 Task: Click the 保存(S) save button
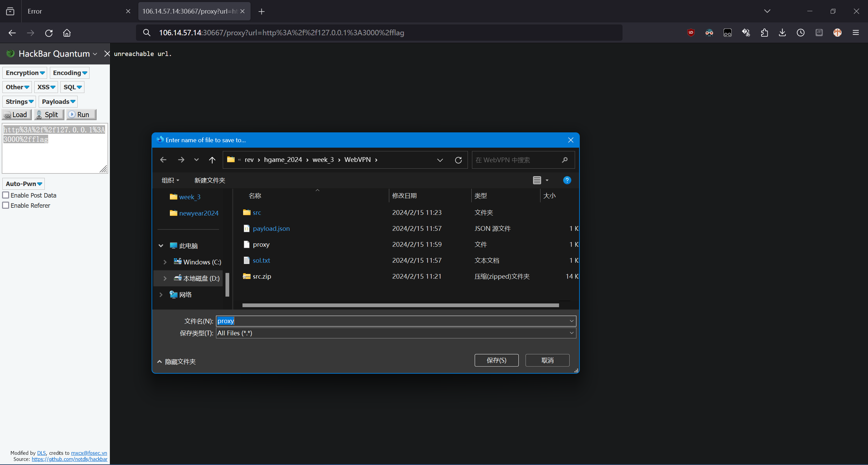pyautogui.click(x=496, y=360)
